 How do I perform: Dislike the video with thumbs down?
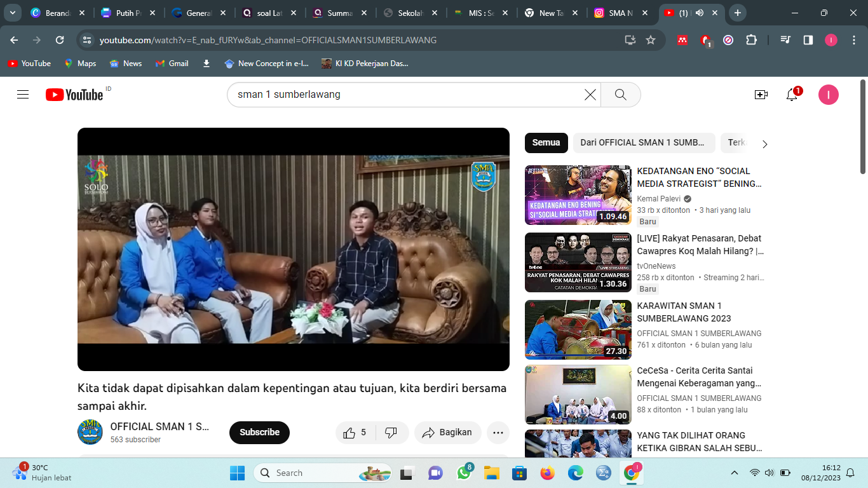(x=391, y=433)
